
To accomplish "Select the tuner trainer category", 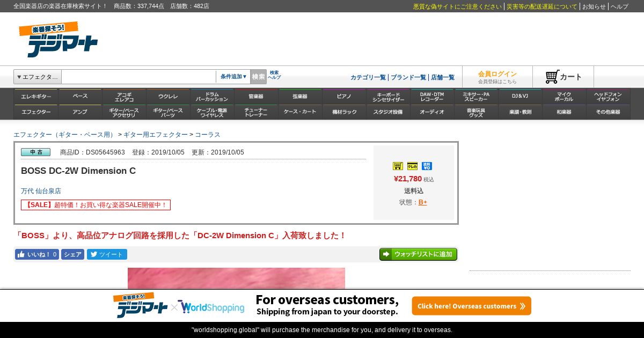I will 256,112.
